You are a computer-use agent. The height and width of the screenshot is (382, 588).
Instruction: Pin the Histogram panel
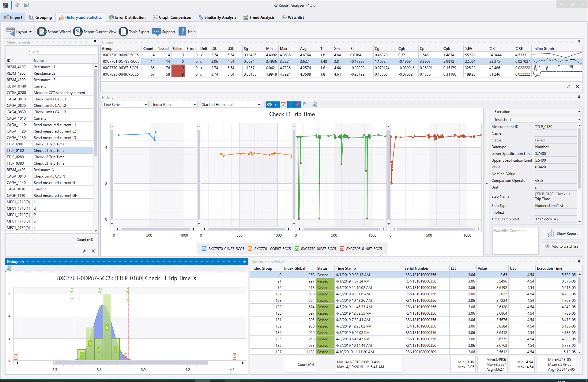click(244, 261)
